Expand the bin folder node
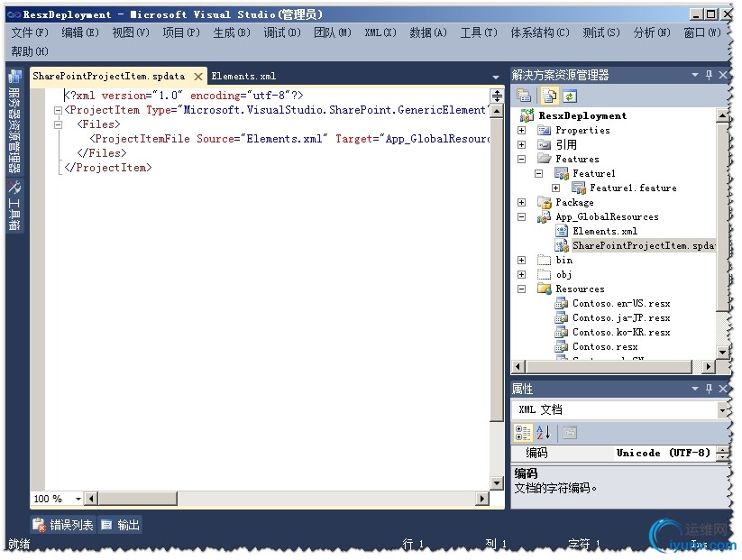 (x=521, y=260)
